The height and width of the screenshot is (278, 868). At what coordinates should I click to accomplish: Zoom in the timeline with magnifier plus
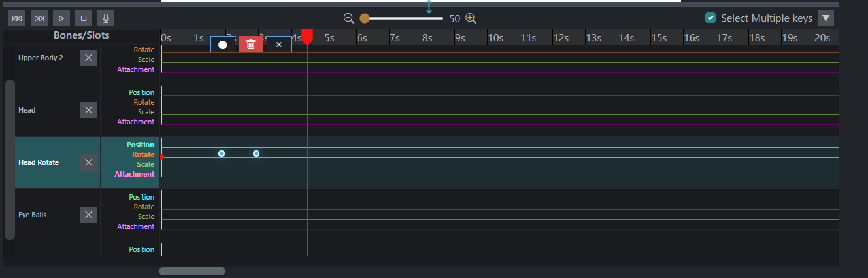[x=471, y=18]
